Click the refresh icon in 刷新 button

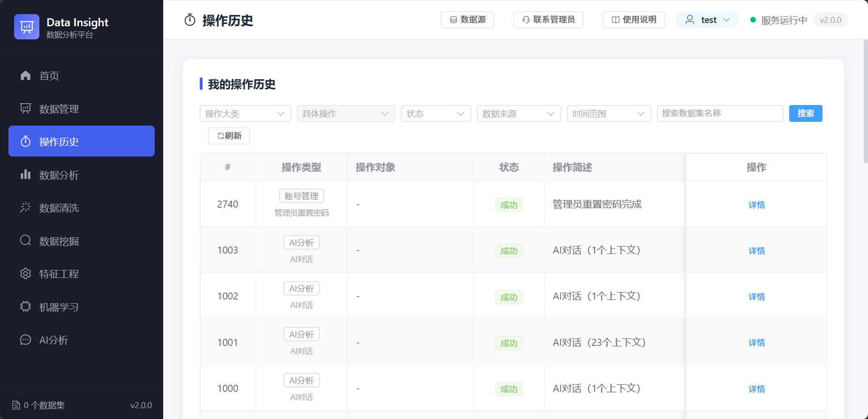tap(220, 136)
